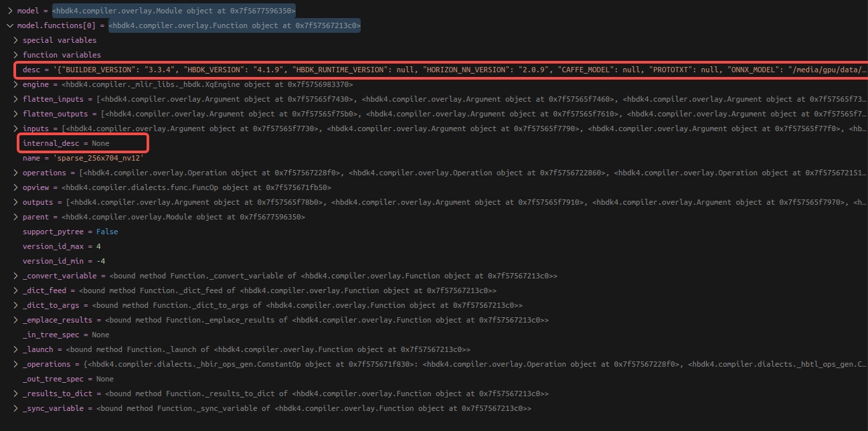Expand the opview FuncOp object
Viewport: 868px width, 431px height.
(x=16, y=188)
